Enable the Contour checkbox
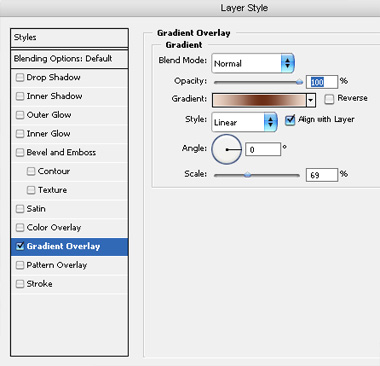This screenshot has height=366, width=380. [31, 171]
